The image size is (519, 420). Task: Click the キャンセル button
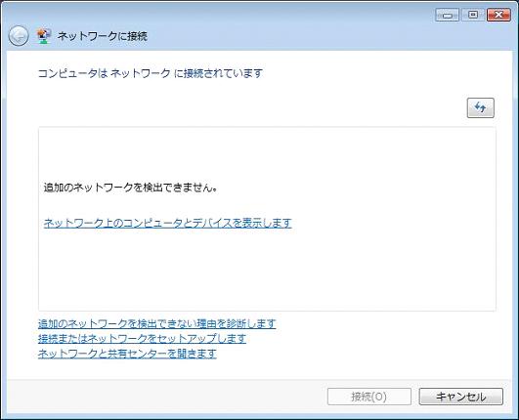pos(460,397)
